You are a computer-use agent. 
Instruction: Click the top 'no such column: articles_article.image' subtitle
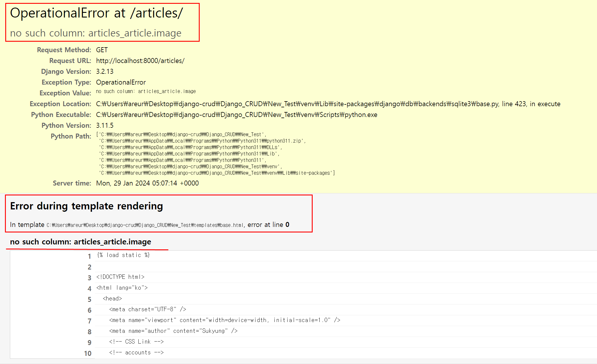(x=95, y=33)
